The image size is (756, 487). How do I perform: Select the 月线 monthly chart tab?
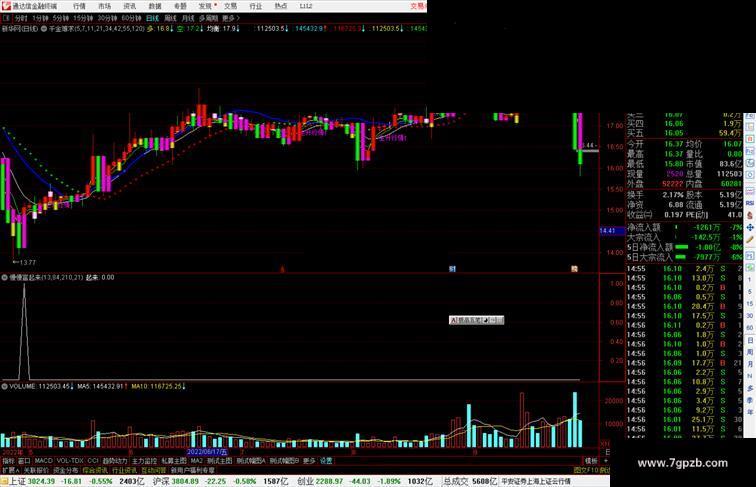tap(188, 18)
